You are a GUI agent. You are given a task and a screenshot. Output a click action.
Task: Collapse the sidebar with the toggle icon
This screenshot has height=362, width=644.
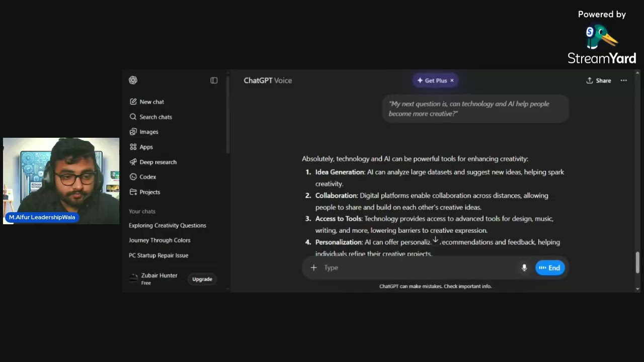pos(214,80)
